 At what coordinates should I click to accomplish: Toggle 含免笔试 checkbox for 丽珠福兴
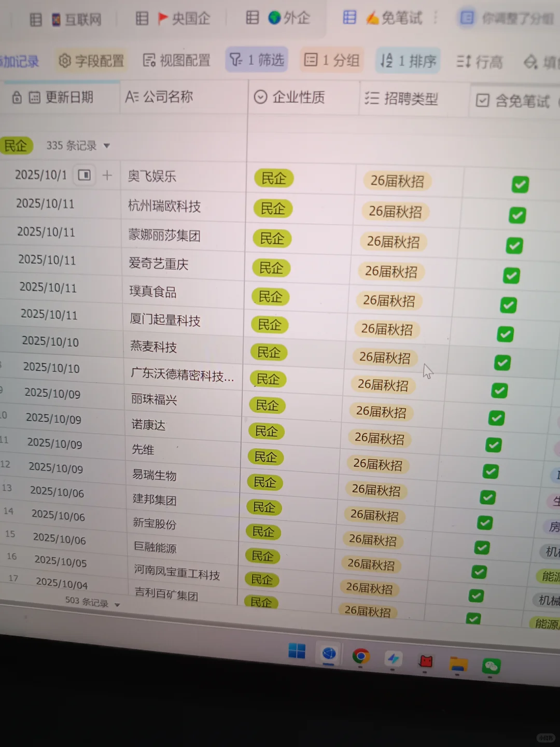(496, 418)
